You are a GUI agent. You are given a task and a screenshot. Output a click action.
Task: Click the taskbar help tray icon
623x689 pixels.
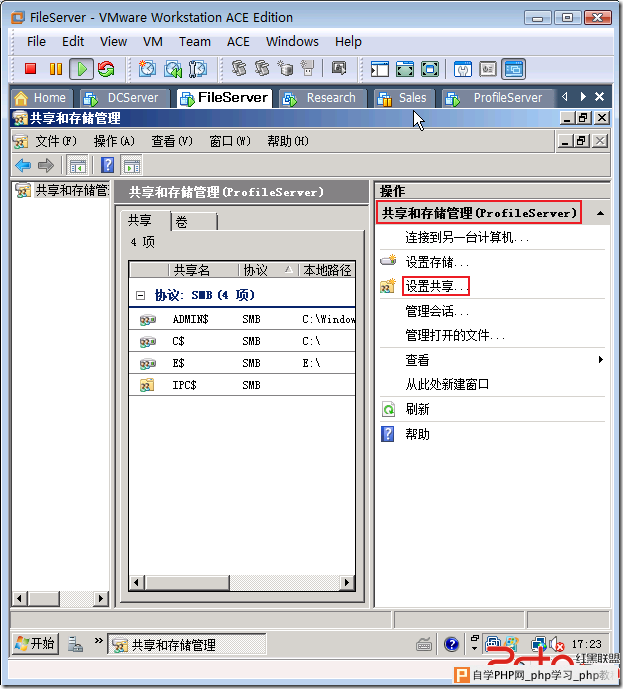[452, 644]
